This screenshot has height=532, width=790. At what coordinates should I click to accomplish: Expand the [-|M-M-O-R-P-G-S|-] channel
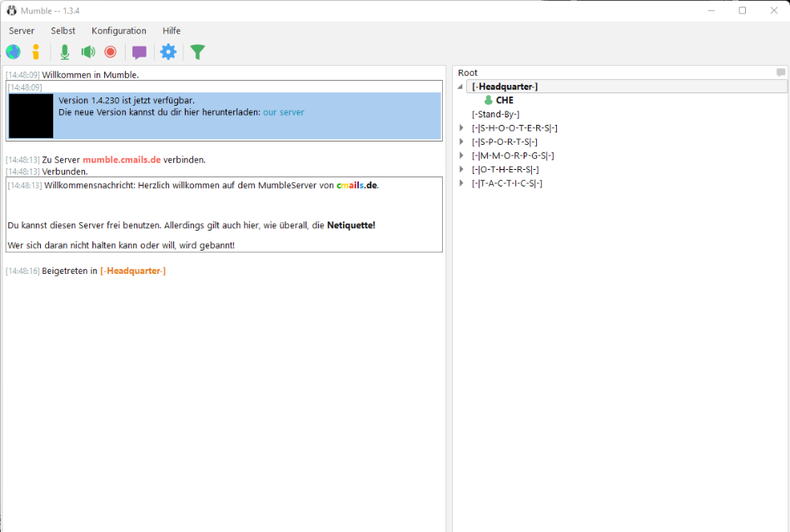[x=461, y=156]
